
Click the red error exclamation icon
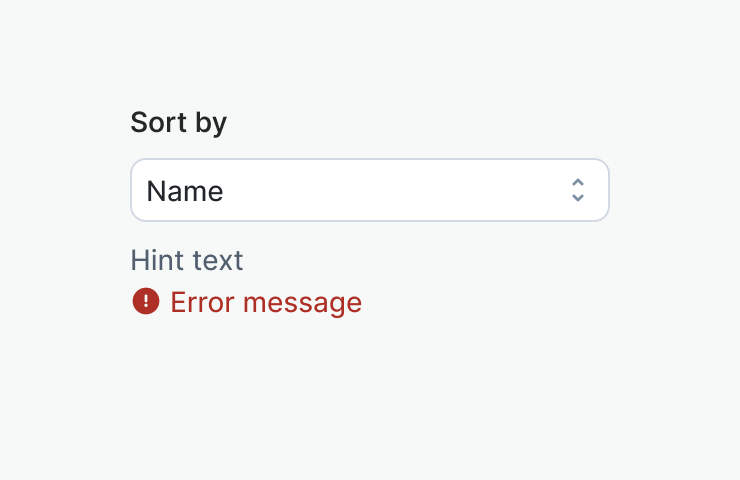click(146, 301)
